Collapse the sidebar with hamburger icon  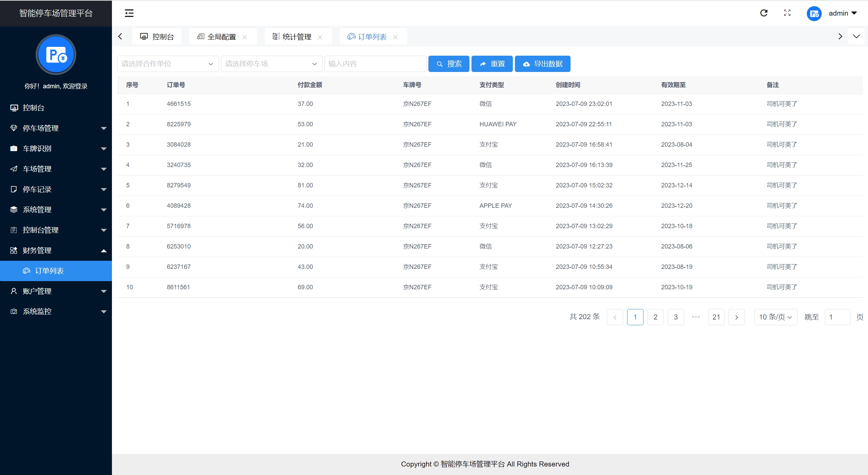[x=129, y=13]
